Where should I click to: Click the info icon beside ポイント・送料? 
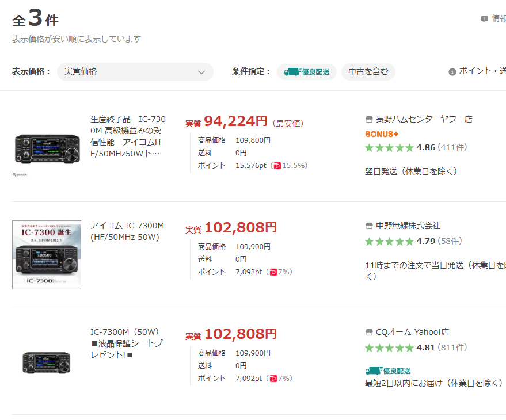[452, 71]
